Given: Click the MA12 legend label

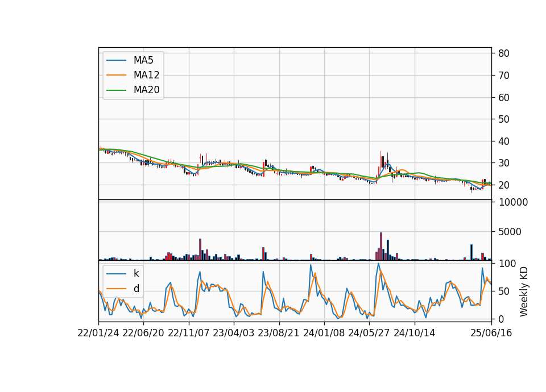Looking at the screenshot, I should pyautogui.click(x=146, y=75).
